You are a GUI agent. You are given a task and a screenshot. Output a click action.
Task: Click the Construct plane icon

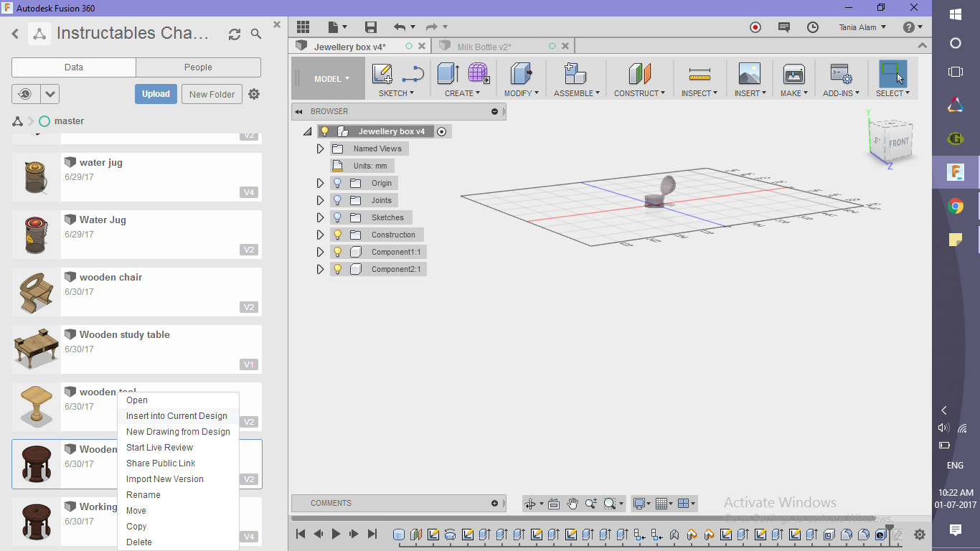coord(639,74)
